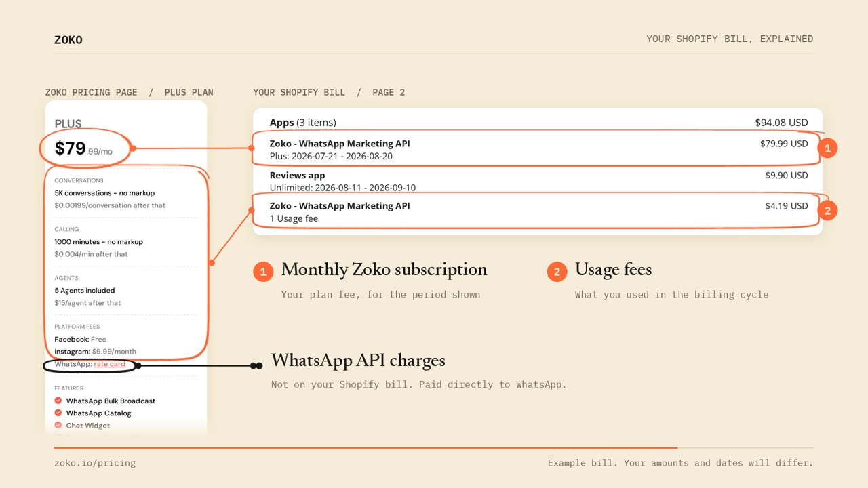Click 'What you used in the billing cycle'

click(x=672, y=294)
